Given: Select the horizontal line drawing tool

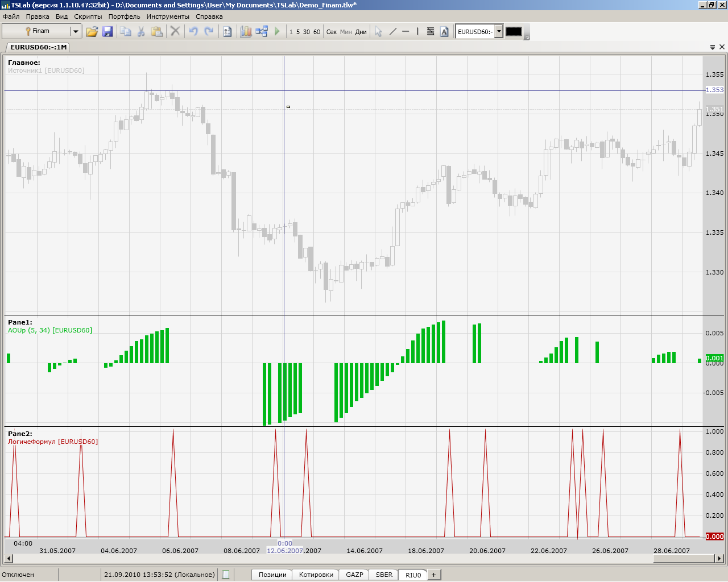Looking at the screenshot, I should click(406, 32).
